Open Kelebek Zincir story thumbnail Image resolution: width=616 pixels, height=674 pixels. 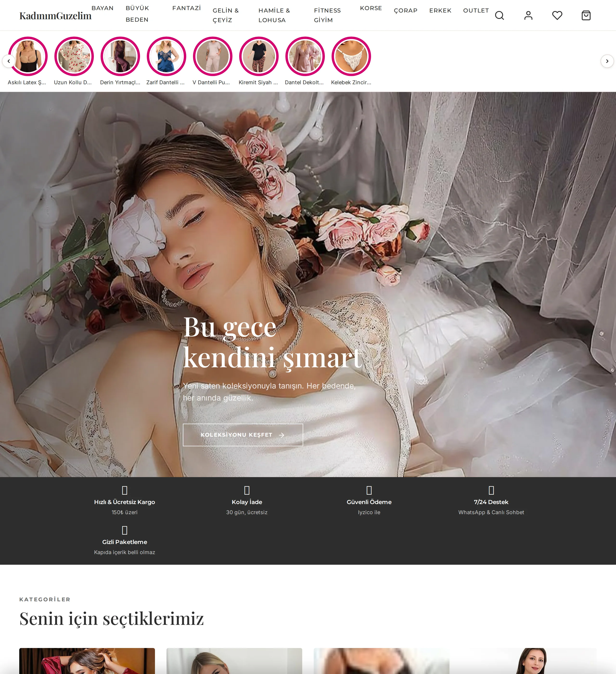351,56
